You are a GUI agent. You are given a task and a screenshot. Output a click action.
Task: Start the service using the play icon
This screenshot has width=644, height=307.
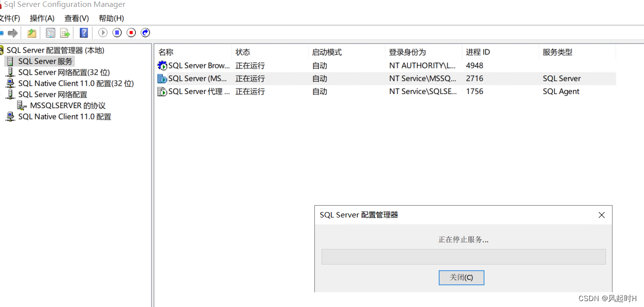[x=102, y=32]
